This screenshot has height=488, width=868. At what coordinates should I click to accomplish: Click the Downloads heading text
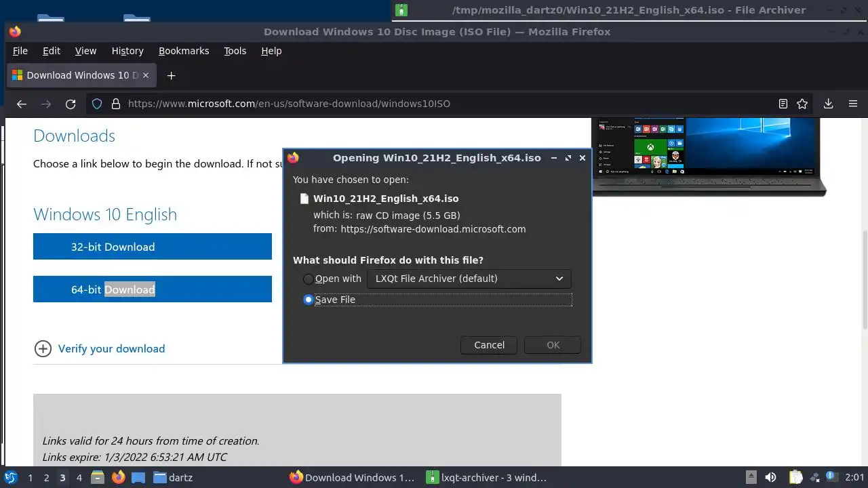[74, 136]
